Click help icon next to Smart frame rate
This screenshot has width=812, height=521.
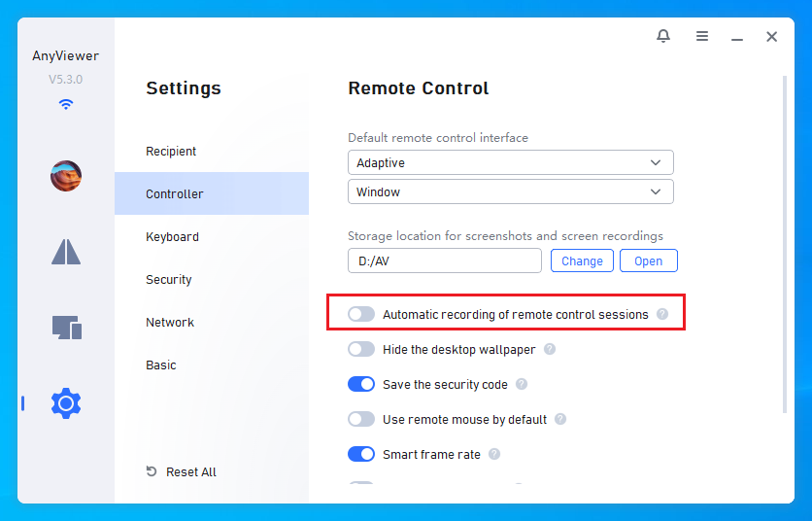(x=494, y=454)
